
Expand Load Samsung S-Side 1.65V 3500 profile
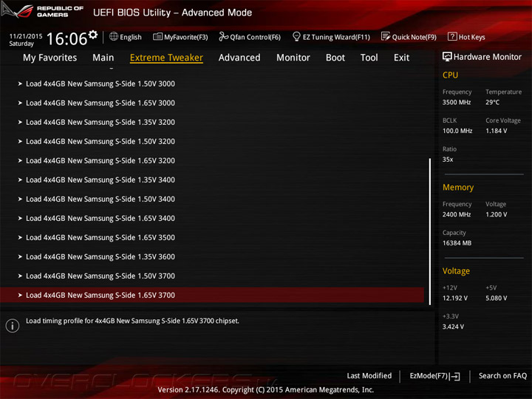(x=212, y=237)
